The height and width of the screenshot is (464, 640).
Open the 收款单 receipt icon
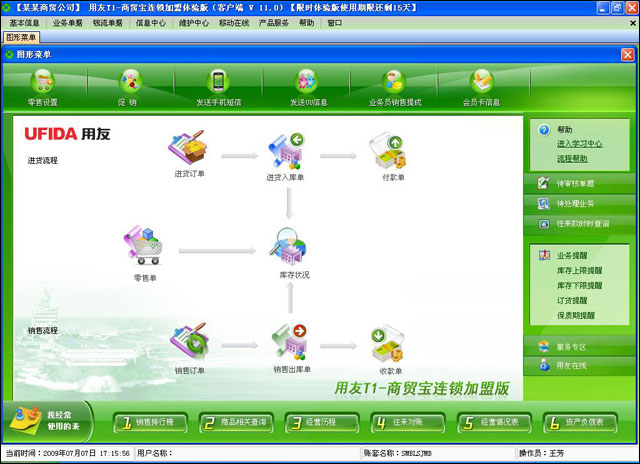[387, 344]
